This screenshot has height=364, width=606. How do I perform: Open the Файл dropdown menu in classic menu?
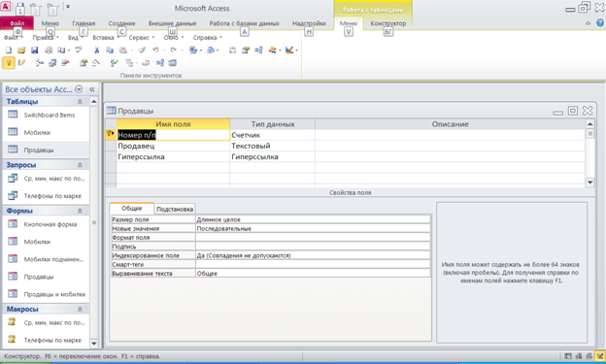click(14, 38)
